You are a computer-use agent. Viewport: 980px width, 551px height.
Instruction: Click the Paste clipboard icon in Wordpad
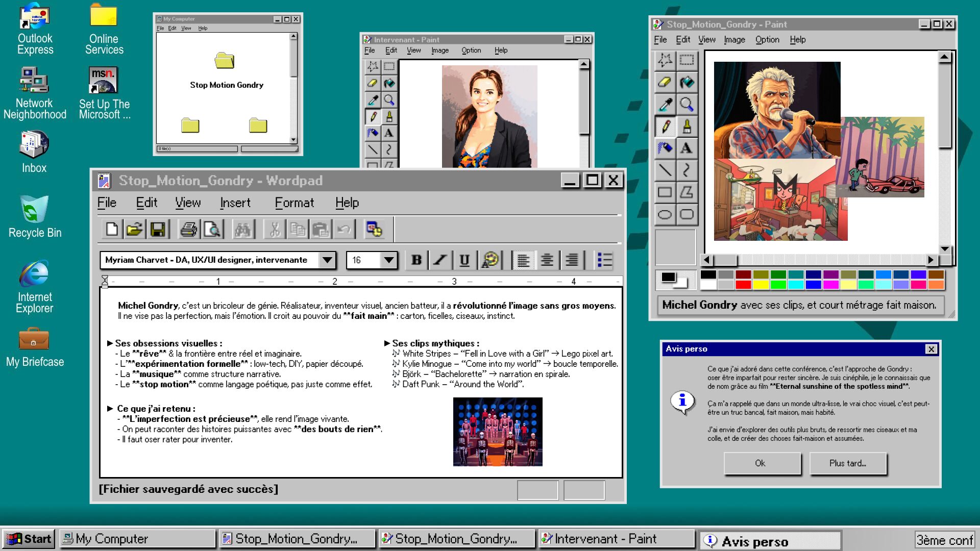click(321, 230)
